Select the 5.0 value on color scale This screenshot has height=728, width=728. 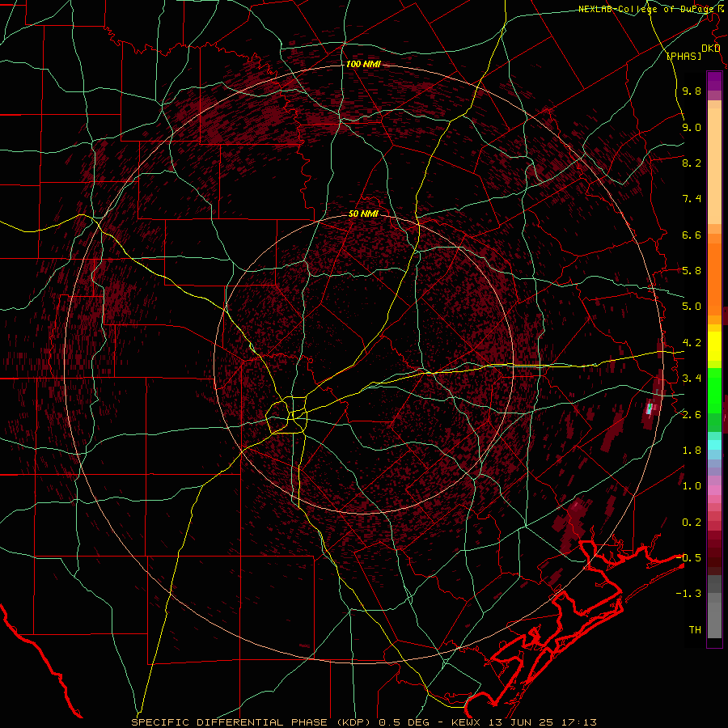[692, 307]
